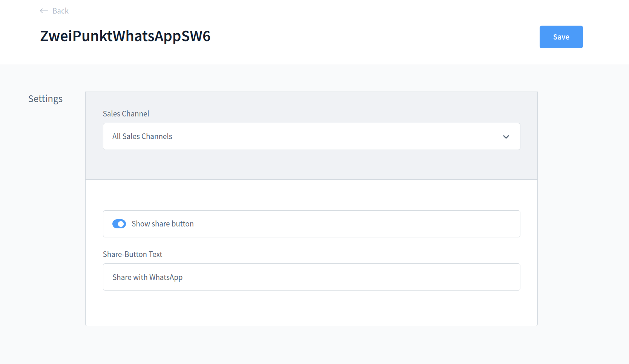
Task: Expand the Sales Channel chevron arrow
Action: (x=506, y=137)
